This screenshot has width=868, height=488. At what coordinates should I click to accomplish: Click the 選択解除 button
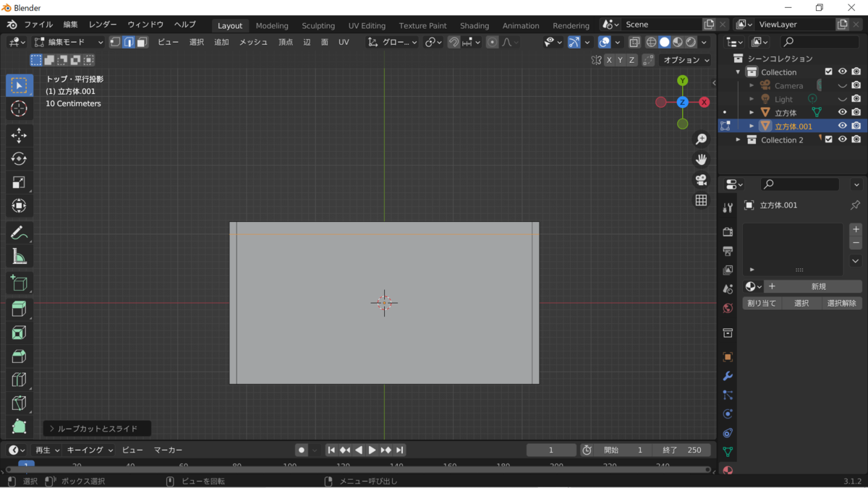(842, 303)
